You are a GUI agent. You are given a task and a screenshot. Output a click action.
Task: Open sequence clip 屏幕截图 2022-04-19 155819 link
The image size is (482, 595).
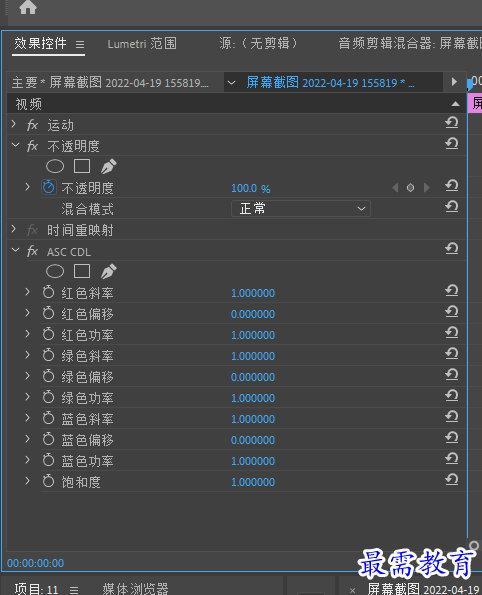click(x=330, y=82)
